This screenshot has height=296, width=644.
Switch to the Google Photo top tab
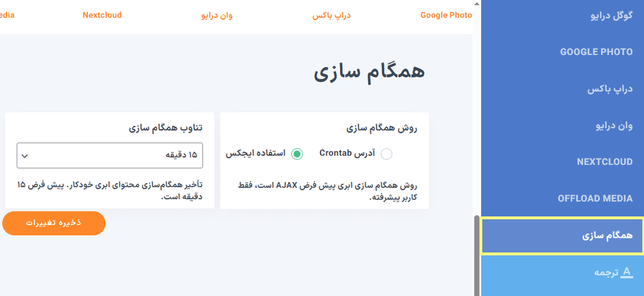(446, 15)
